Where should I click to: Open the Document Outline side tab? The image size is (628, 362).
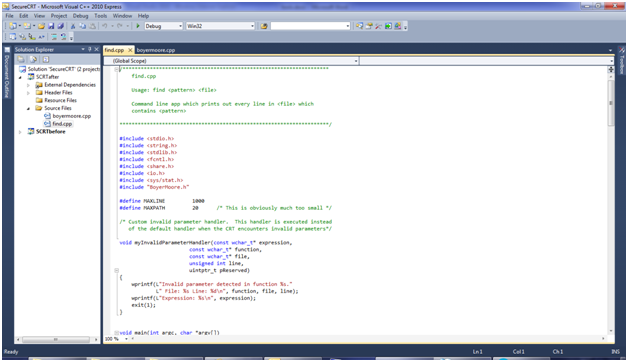pyautogui.click(x=7, y=73)
